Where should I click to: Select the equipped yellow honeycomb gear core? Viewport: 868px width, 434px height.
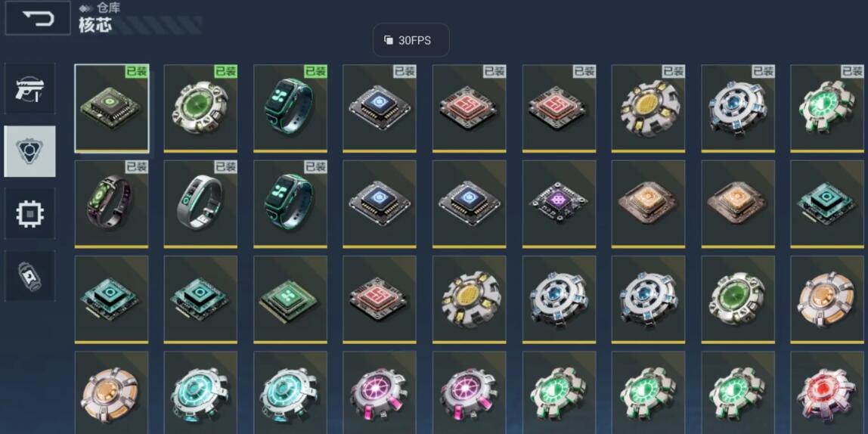point(648,108)
